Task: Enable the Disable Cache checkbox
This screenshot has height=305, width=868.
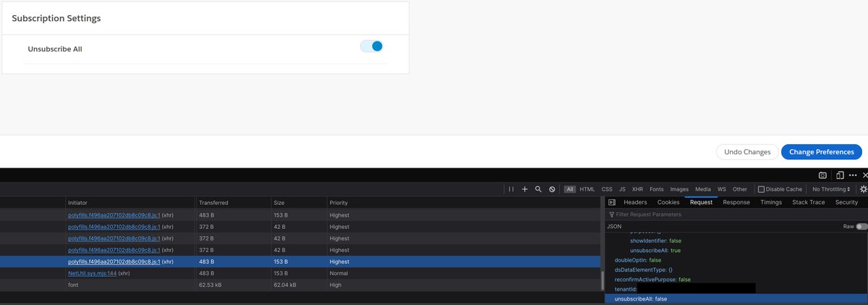Action: coord(762,189)
